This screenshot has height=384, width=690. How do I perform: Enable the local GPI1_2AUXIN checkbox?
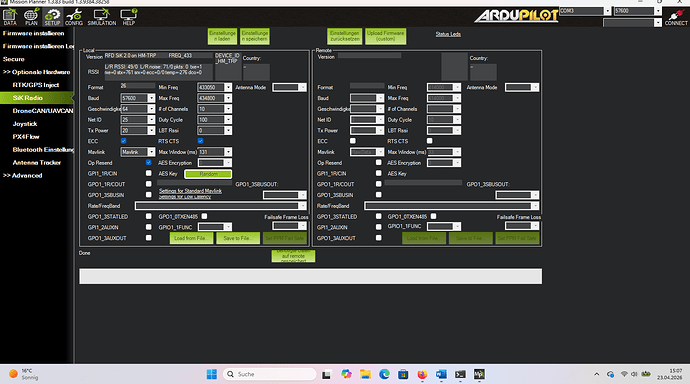(149, 227)
